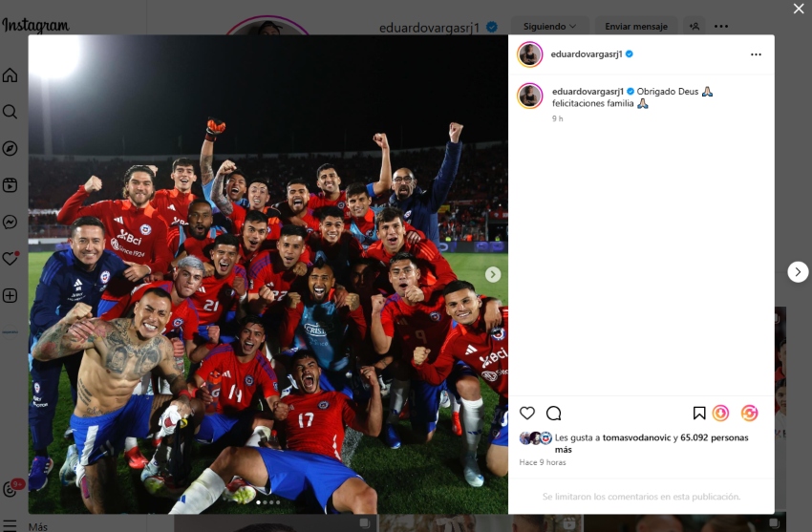This screenshot has width=812, height=532.
Task: Click Enviar mensaje button
Action: (636, 27)
